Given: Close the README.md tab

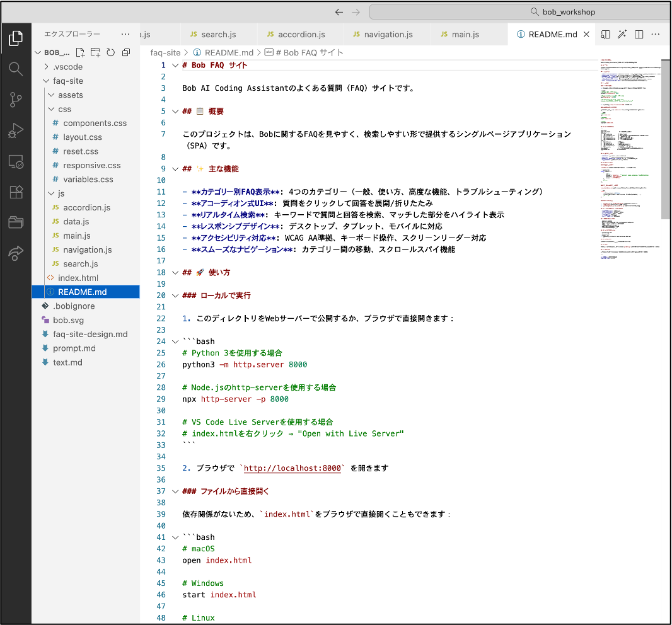Looking at the screenshot, I should click(x=586, y=34).
